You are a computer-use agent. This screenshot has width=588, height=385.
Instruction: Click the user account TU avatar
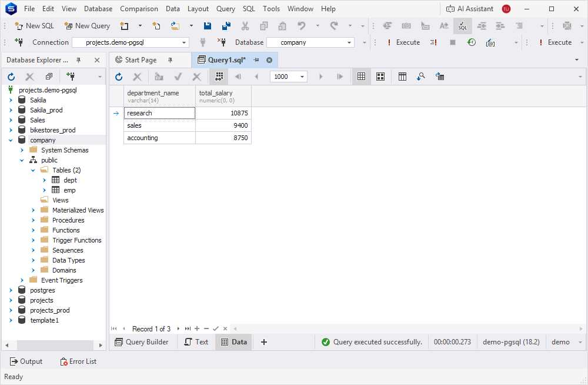506,9
